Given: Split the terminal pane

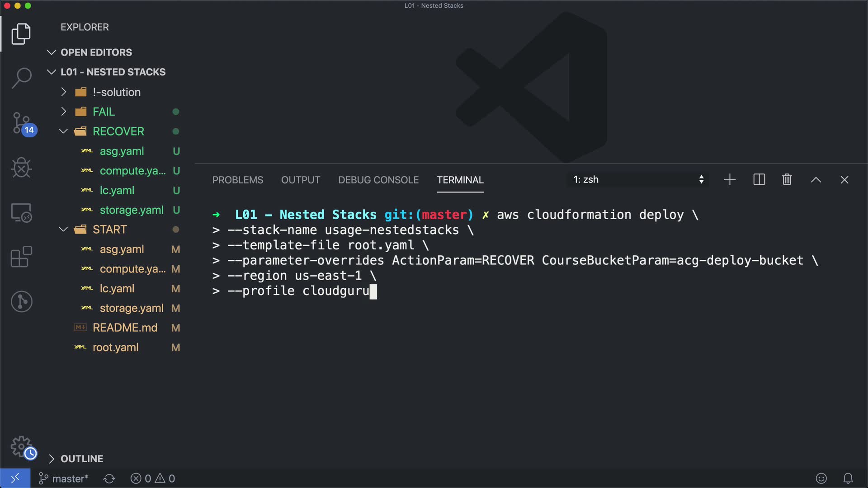Looking at the screenshot, I should click(x=759, y=180).
